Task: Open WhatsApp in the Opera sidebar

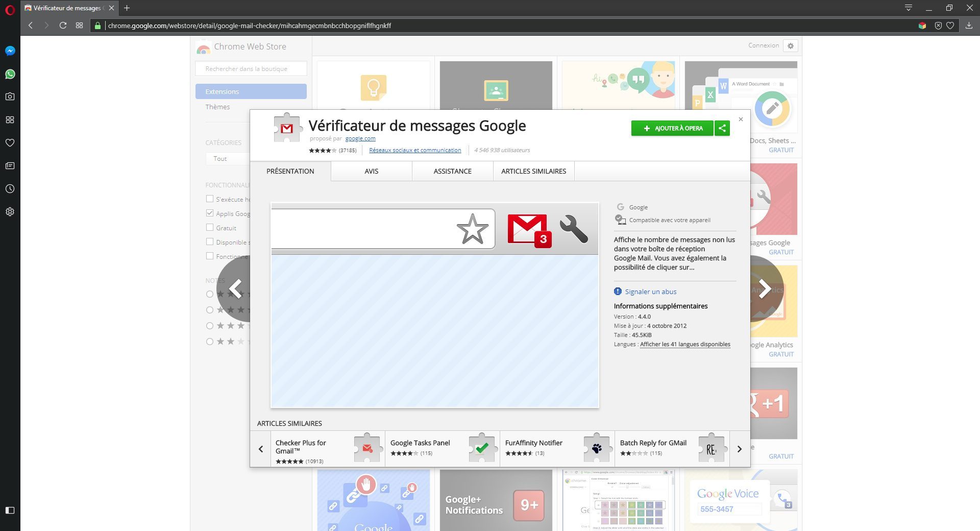Action: (x=10, y=74)
